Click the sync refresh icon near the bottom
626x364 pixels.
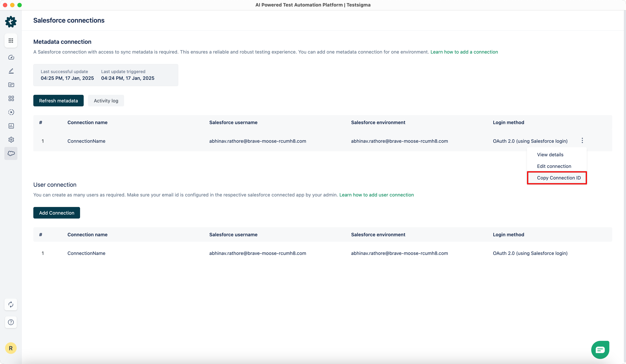11,304
